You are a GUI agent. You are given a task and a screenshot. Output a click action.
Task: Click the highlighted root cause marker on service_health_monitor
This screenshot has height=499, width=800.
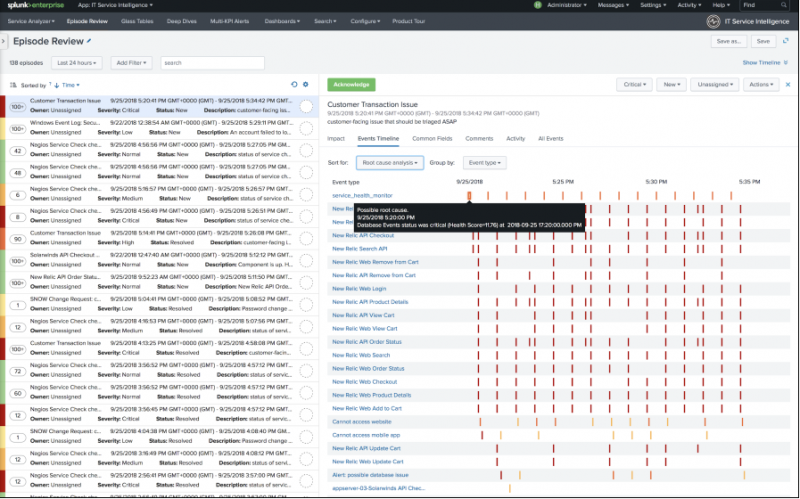coord(469,195)
